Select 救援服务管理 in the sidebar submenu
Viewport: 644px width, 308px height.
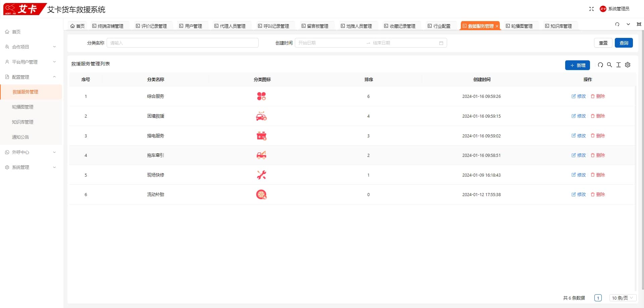pyautogui.click(x=31, y=92)
